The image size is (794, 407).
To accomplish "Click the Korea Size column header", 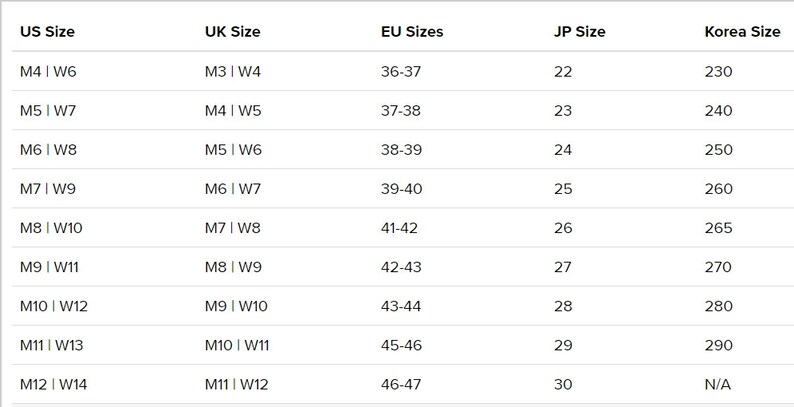I will (742, 32).
